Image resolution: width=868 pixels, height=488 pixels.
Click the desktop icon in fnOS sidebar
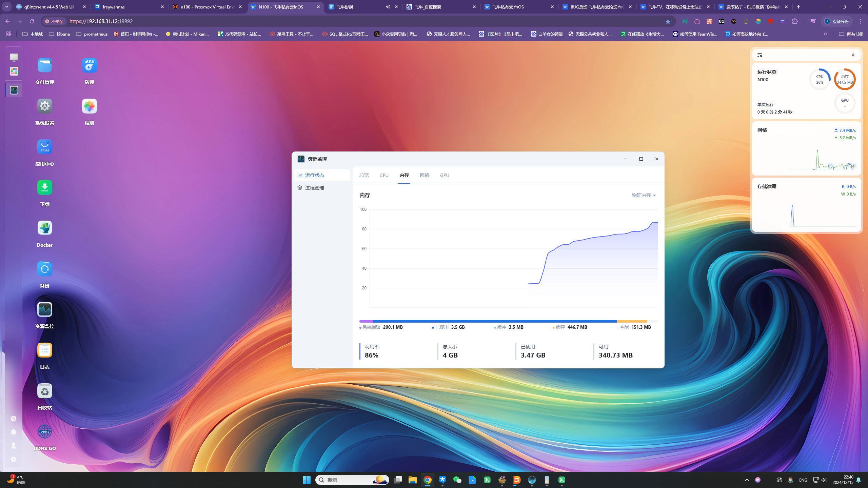click(x=14, y=57)
